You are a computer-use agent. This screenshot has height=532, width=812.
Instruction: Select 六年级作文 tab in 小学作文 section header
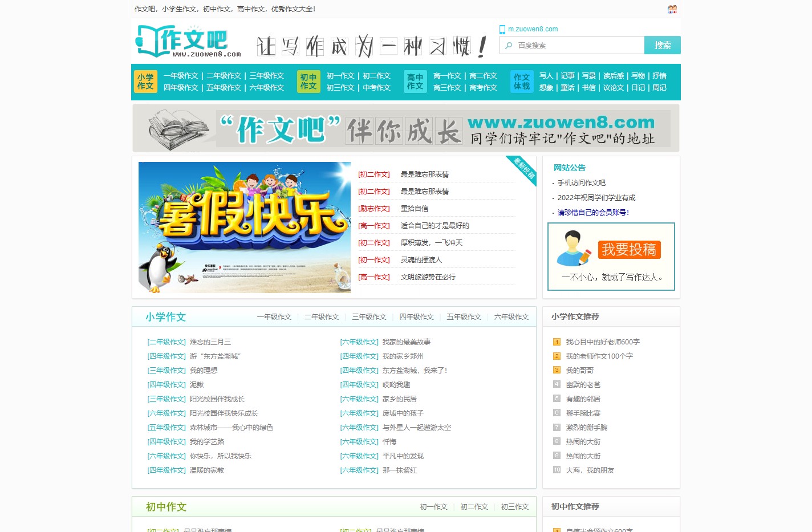tap(511, 317)
